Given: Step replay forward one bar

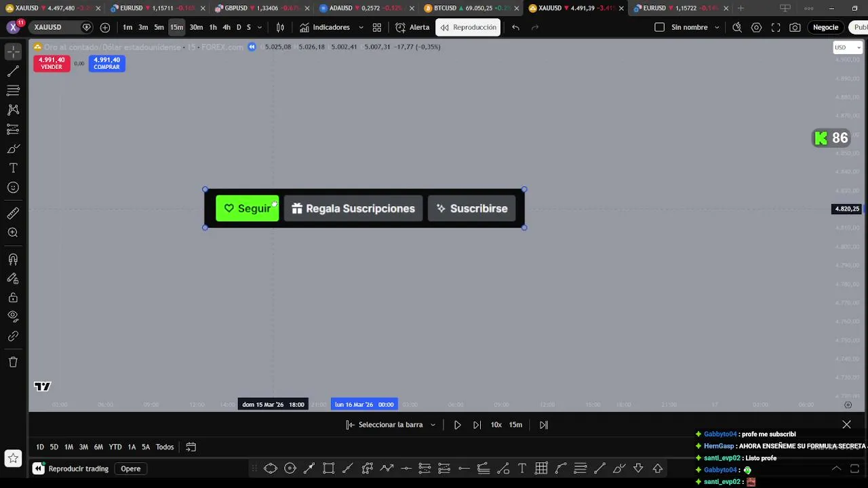Looking at the screenshot, I should point(477,425).
